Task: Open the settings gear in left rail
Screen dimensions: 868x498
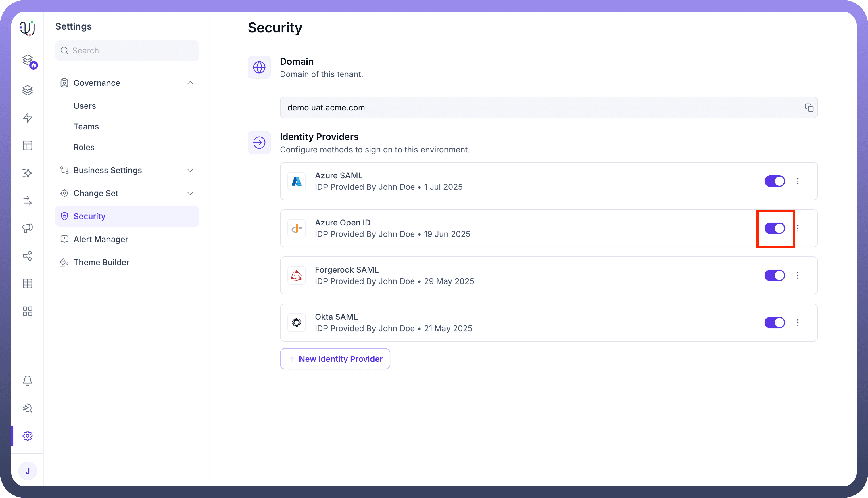Action: pos(27,436)
